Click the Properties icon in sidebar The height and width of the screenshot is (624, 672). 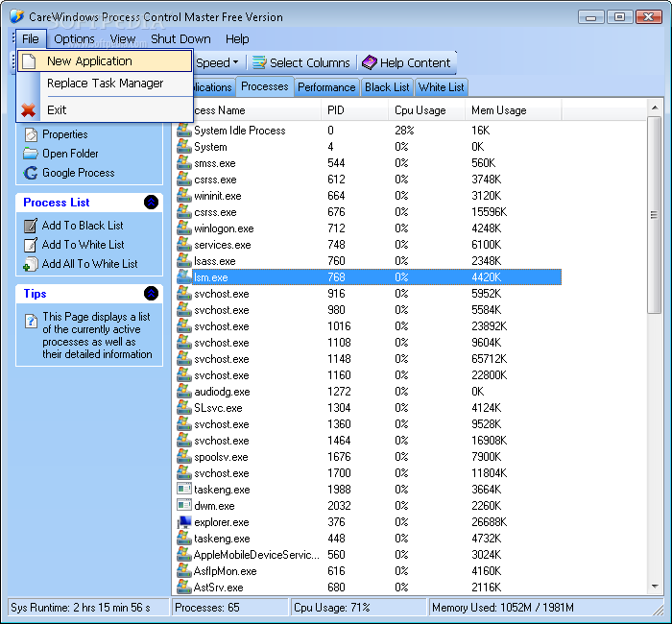pyautogui.click(x=31, y=134)
